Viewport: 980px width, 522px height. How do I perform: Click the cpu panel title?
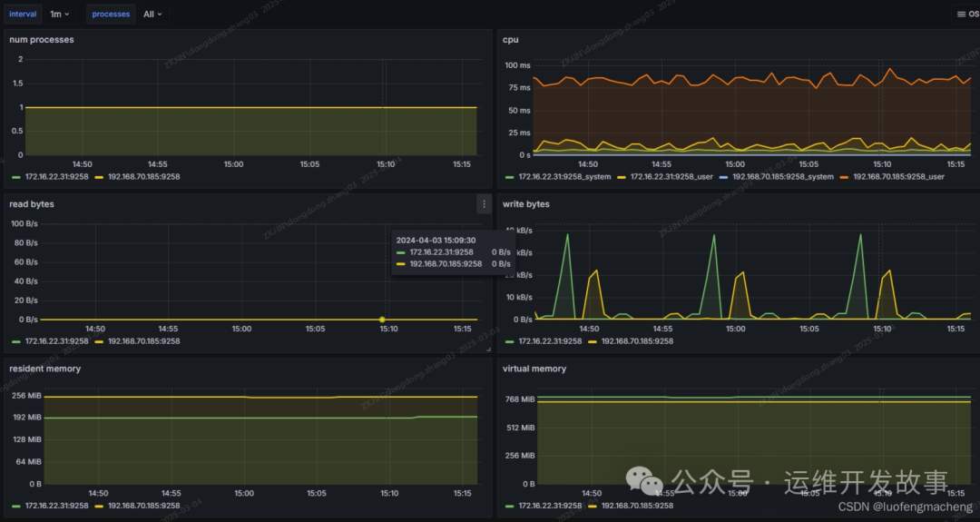pos(510,39)
